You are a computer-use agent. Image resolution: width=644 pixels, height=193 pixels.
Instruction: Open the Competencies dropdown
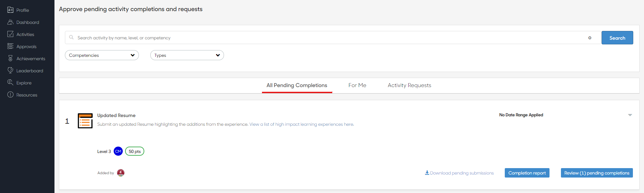click(x=102, y=55)
